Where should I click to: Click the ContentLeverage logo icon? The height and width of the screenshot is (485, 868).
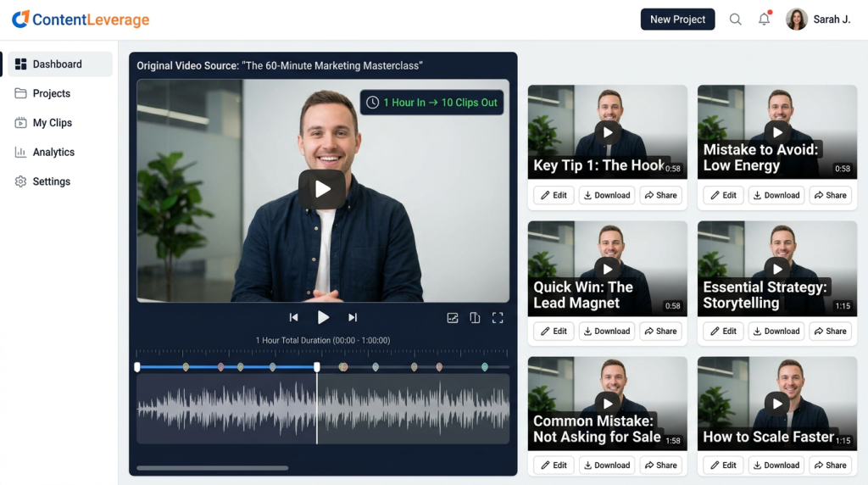coord(20,19)
